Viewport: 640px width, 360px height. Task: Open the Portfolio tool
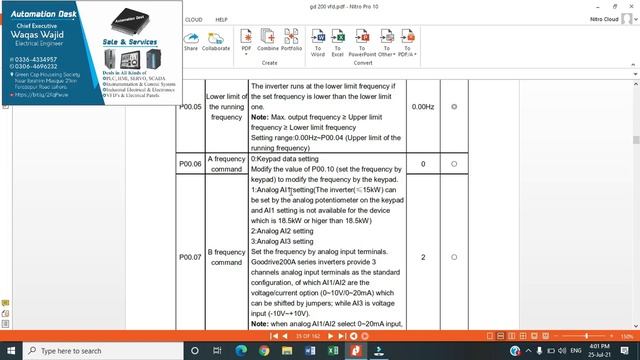pyautogui.click(x=291, y=40)
